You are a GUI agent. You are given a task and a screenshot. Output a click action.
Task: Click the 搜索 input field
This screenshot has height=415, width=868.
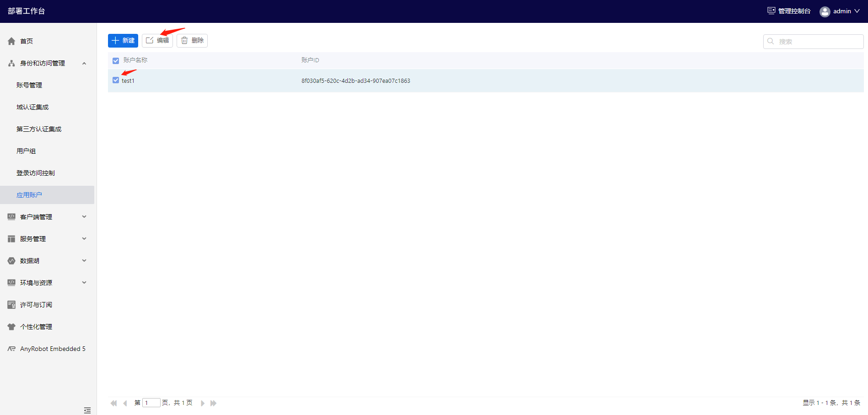click(x=813, y=41)
